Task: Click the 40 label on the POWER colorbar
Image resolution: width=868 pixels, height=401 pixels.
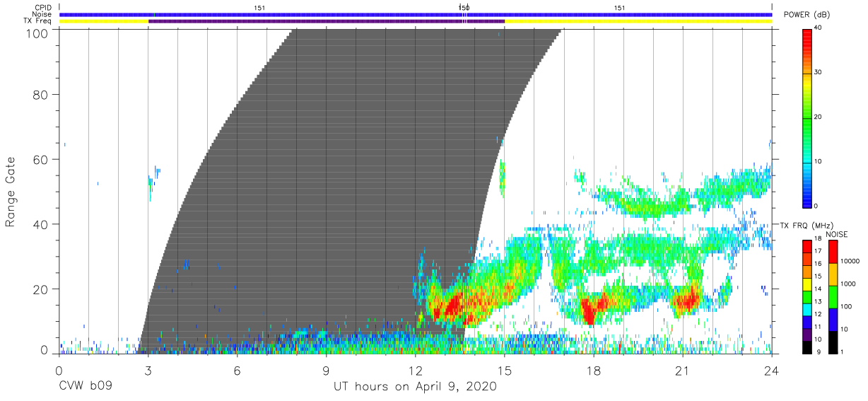Action: (x=818, y=28)
